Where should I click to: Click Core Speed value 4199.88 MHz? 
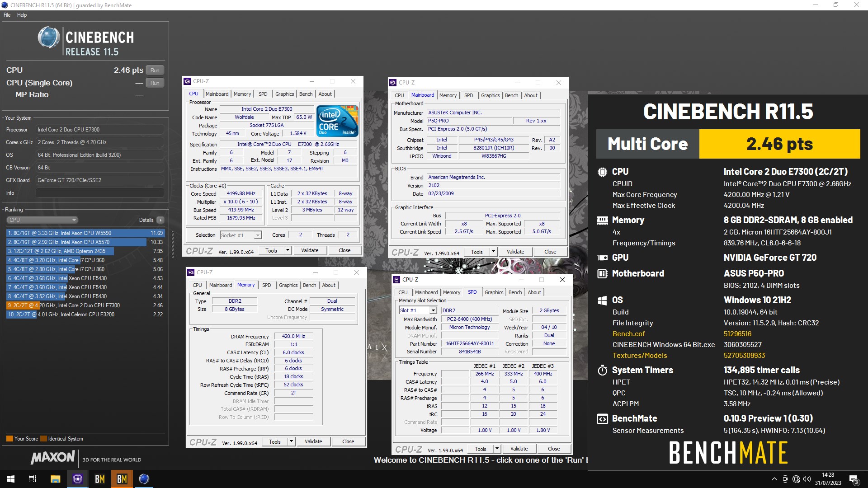point(241,193)
